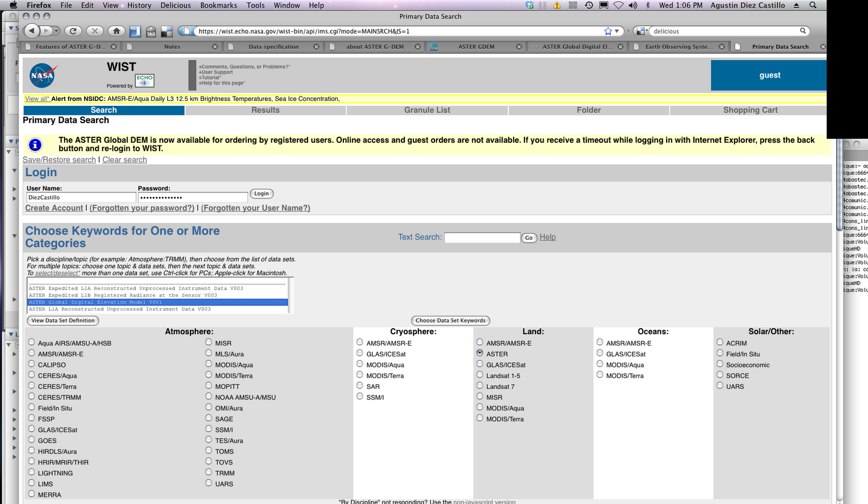Click the TAG bookmark toolbar icon

click(x=151, y=31)
